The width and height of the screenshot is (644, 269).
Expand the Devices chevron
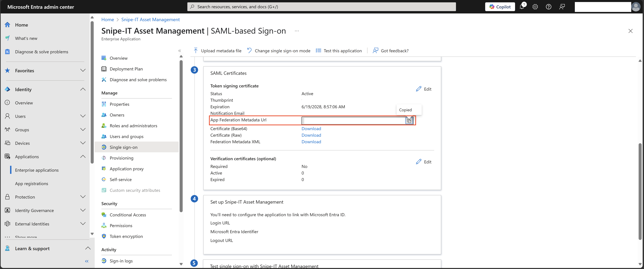pyautogui.click(x=83, y=143)
